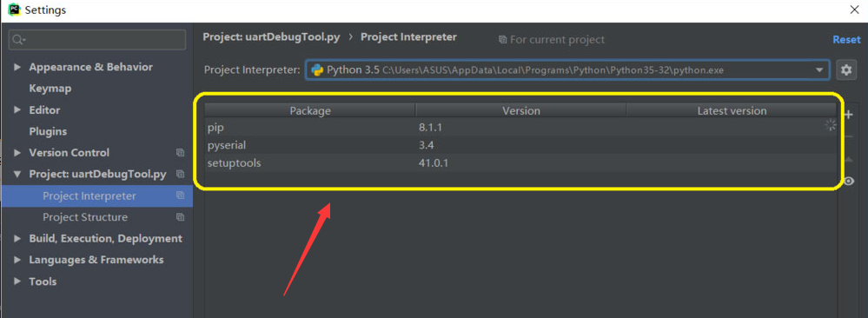This screenshot has height=318, width=868.
Task: Select the Appearance & Behavior label
Action: tap(90, 67)
